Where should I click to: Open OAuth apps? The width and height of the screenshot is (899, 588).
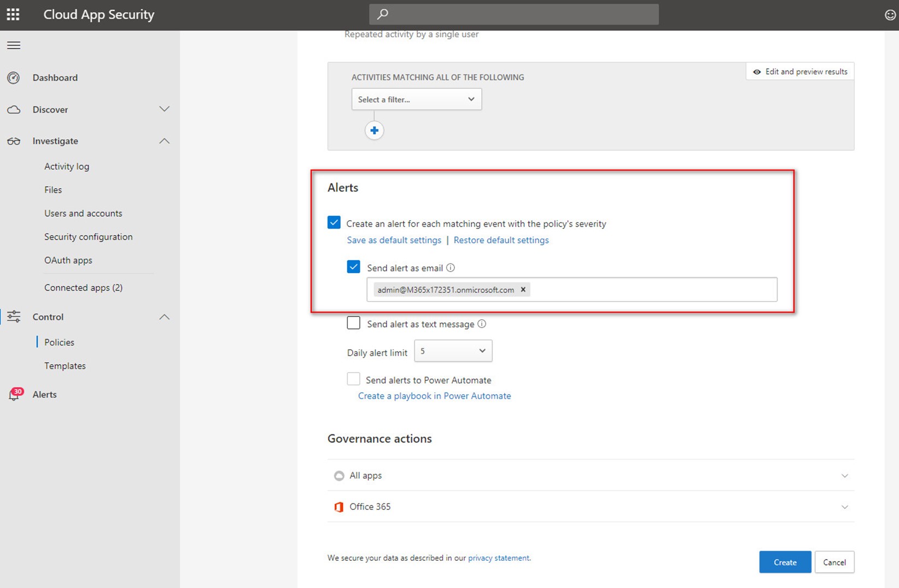[68, 260]
